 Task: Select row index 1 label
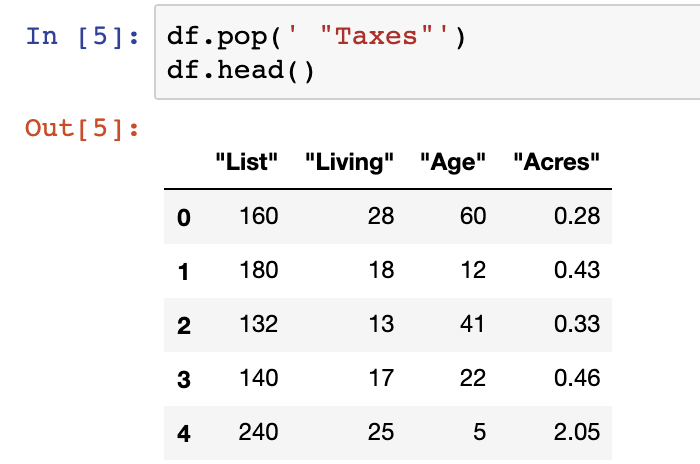click(x=183, y=272)
